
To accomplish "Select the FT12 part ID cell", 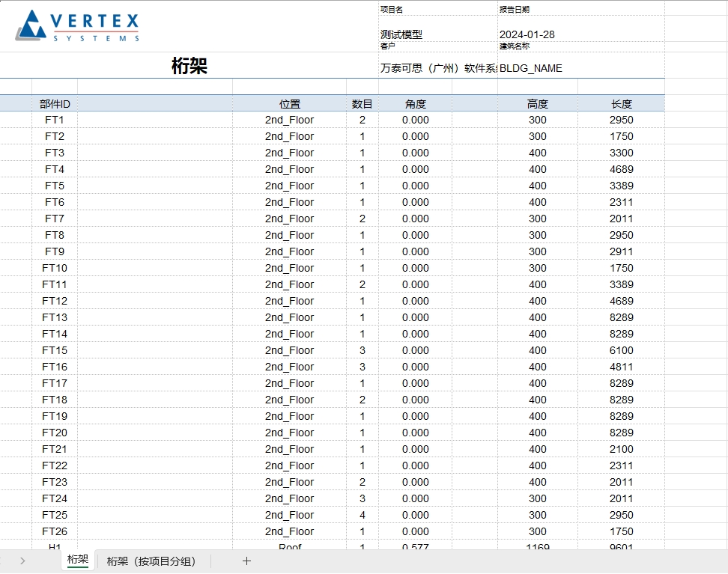I will click(x=55, y=301).
